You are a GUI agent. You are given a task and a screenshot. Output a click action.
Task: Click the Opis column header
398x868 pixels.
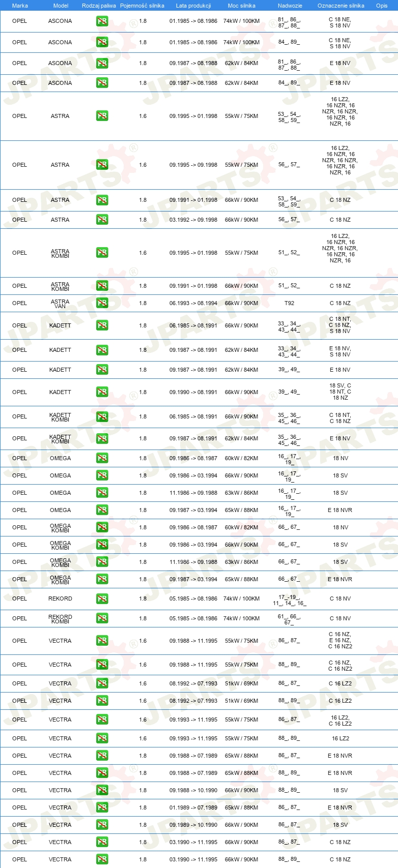[382, 6]
